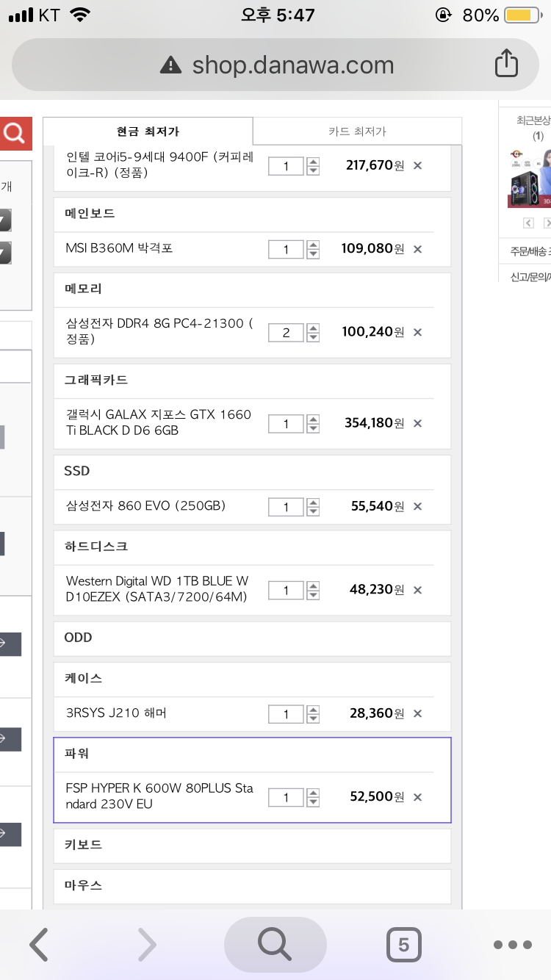Open the three-dot more menu
This screenshot has width=551, height=980.
point(512,944)
